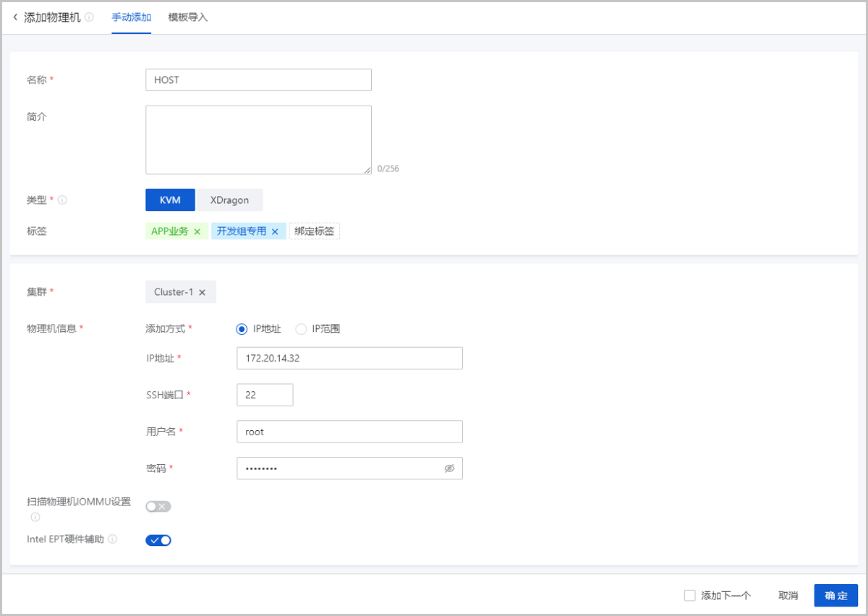Click the back arrow beside 添加物理机
This screenshot has height=616, width=868.
[x=15, y=17]
